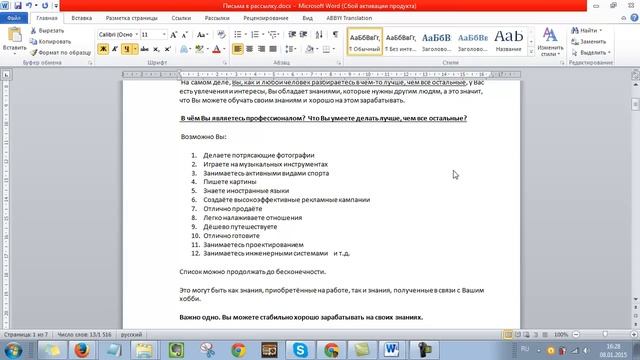Open the Change Case (Aa) dropdown

(202, 35)
